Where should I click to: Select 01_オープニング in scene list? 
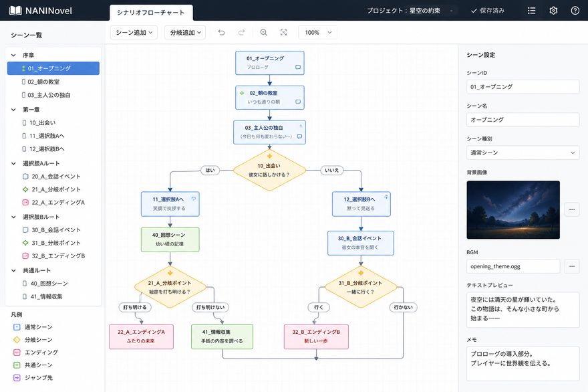pos(53,68)
